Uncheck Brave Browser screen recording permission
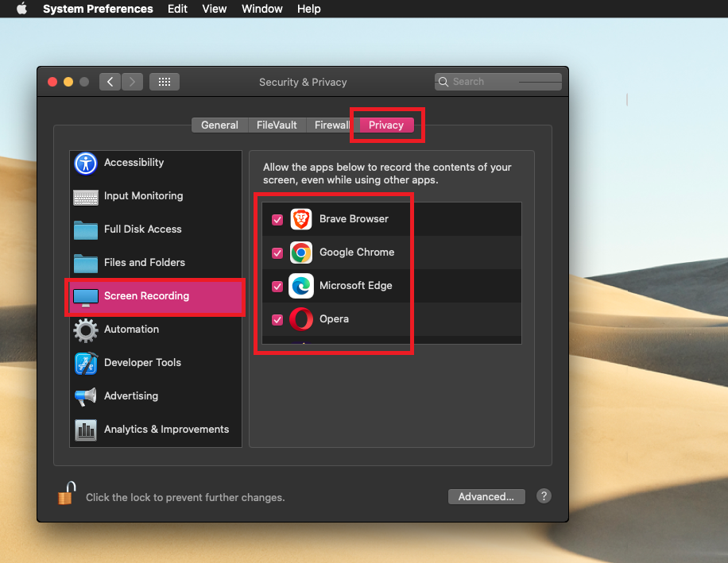The image size is (728, 563). pyautogui.click(x=277, y=220)
